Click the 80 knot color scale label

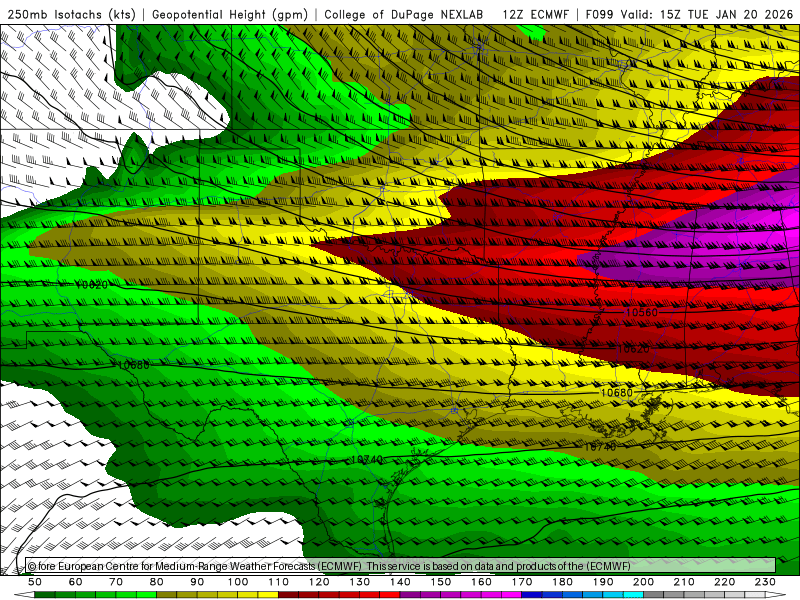[156, 582]
